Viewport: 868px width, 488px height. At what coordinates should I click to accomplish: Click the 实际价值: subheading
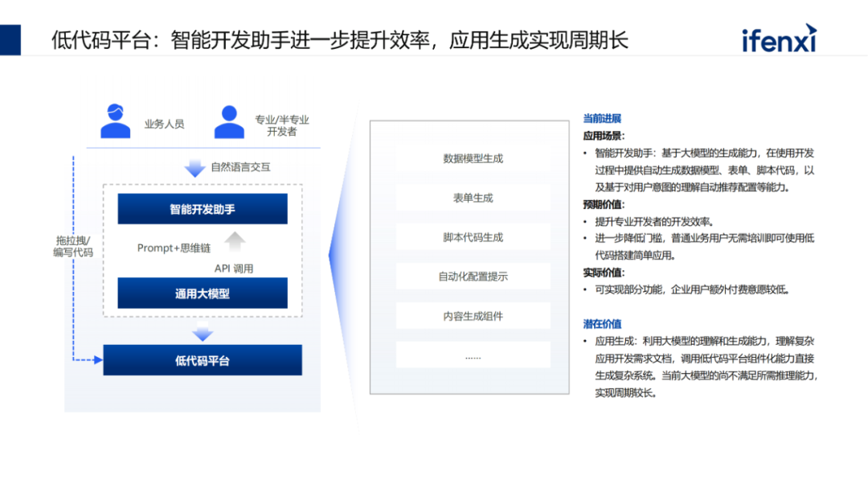pos(604,273)
